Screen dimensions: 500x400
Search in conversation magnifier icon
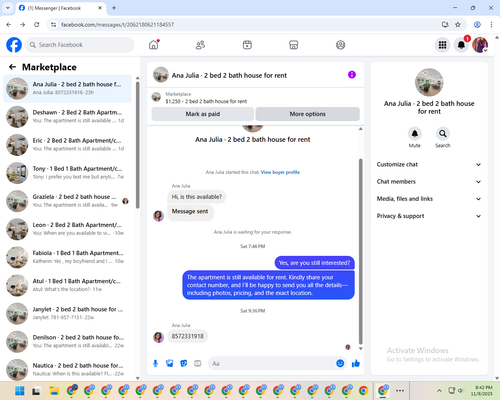point(443,134)
